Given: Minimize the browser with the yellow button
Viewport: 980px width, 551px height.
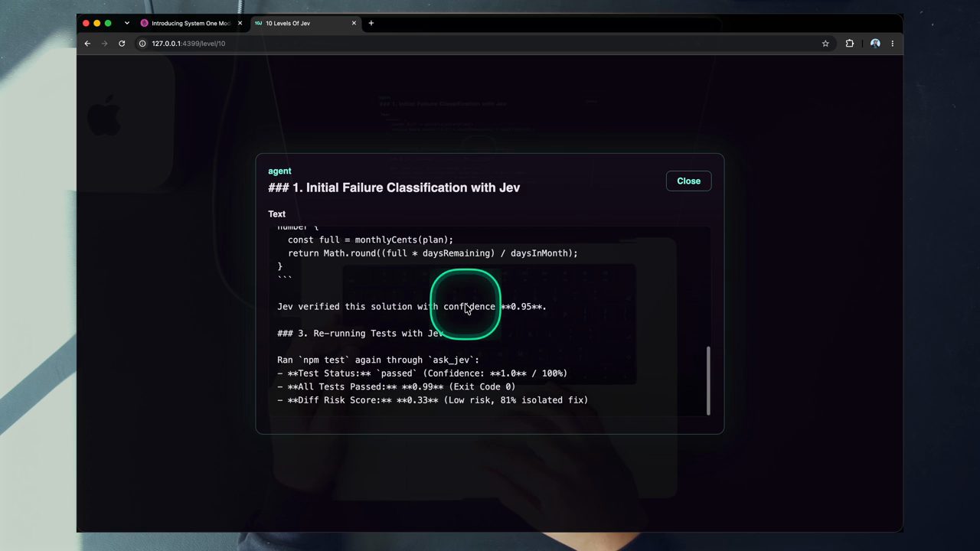Looking at the screenshot, I should point(96,23).
